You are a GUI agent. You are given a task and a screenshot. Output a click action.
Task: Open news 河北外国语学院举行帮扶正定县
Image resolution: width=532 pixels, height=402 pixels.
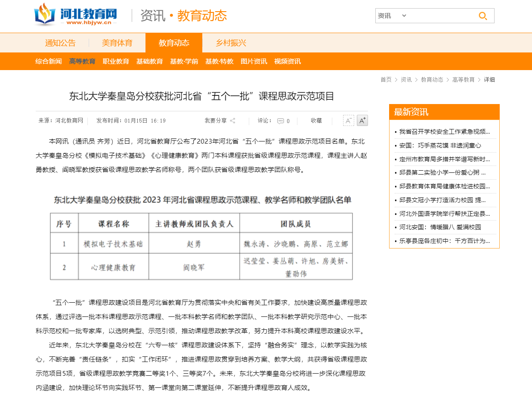445,214
